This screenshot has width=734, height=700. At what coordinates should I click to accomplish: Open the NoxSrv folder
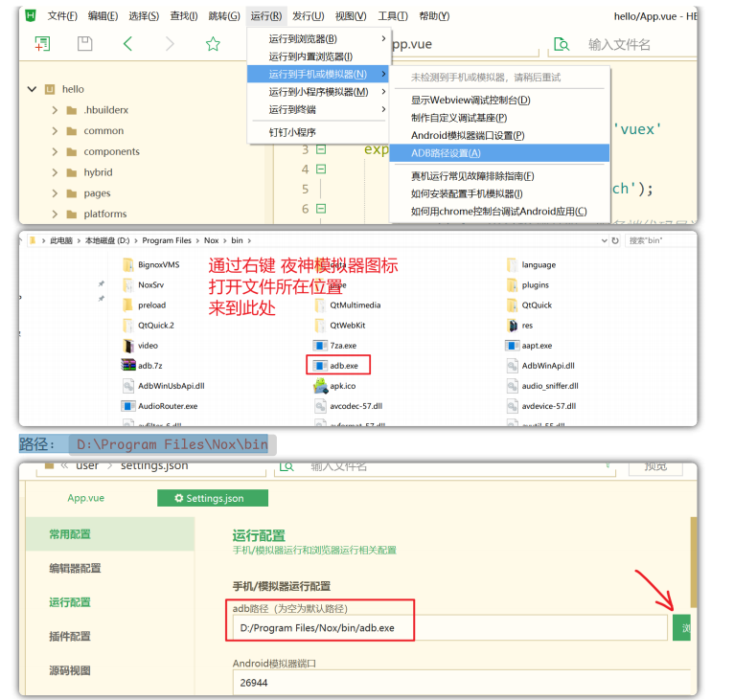click(x=144, y=285)
